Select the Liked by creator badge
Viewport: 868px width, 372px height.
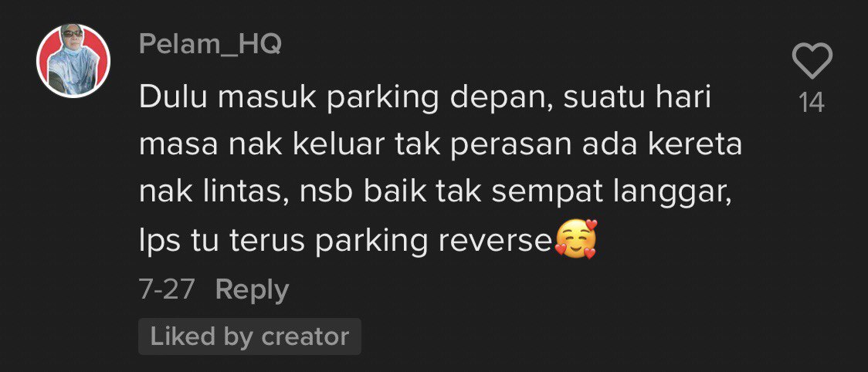[249, 336]
